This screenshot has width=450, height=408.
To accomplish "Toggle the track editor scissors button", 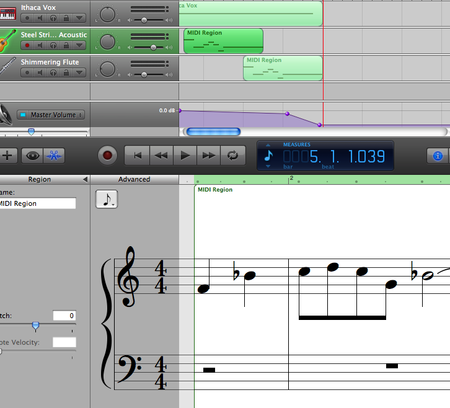I will [54, 155].
